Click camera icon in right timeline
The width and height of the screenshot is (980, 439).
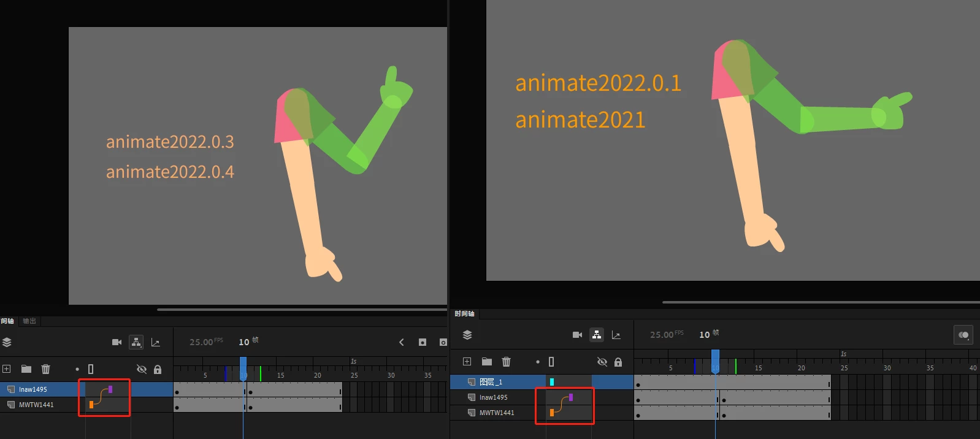[x=577, y=335]
